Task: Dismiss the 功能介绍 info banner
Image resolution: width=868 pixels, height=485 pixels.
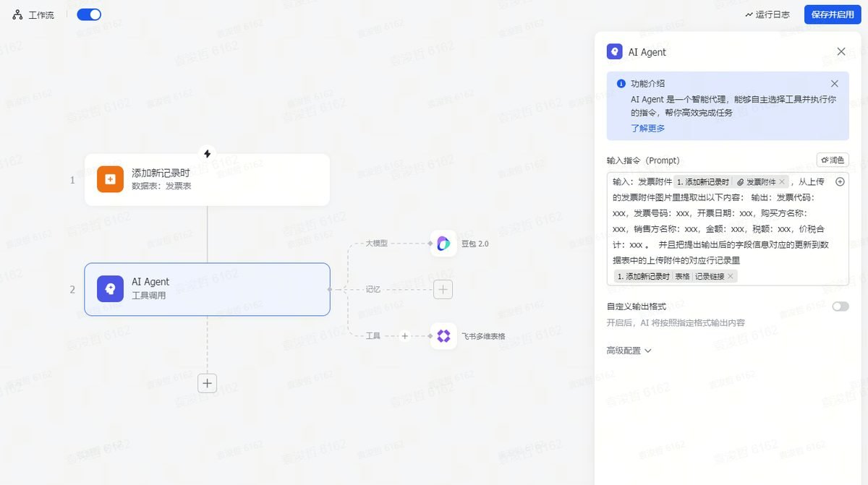Action: point(835,84)
